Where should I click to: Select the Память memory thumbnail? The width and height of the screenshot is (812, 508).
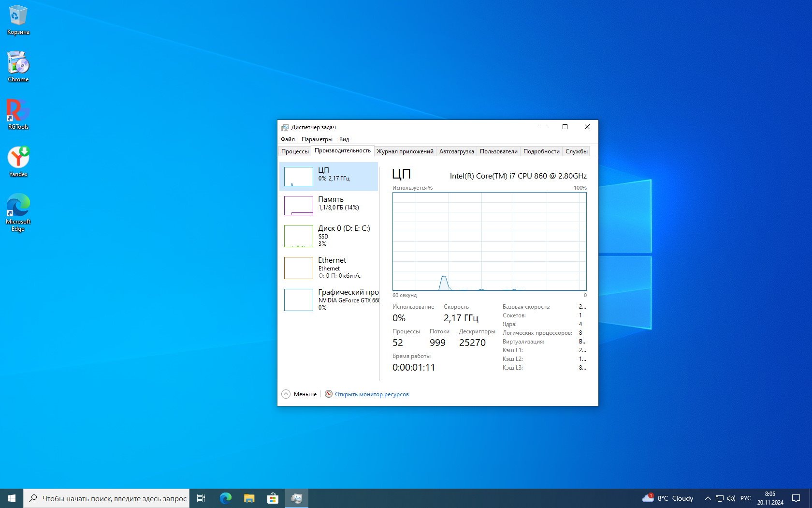point(298,206)
